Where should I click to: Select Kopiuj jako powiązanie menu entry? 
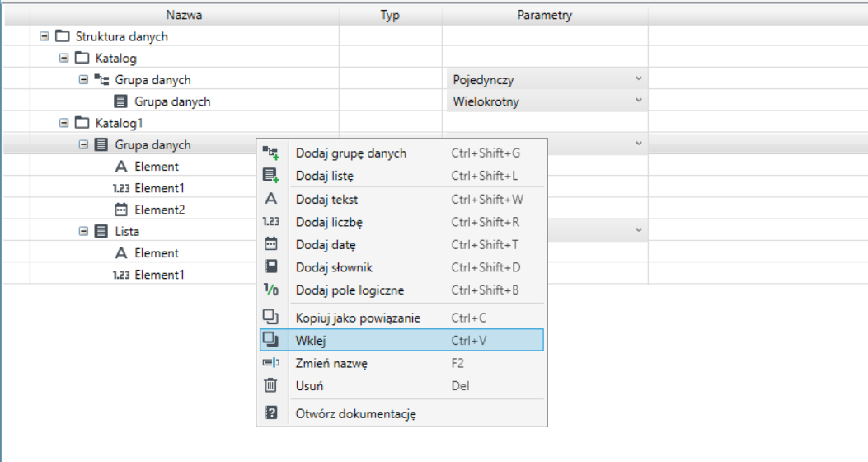401,318
